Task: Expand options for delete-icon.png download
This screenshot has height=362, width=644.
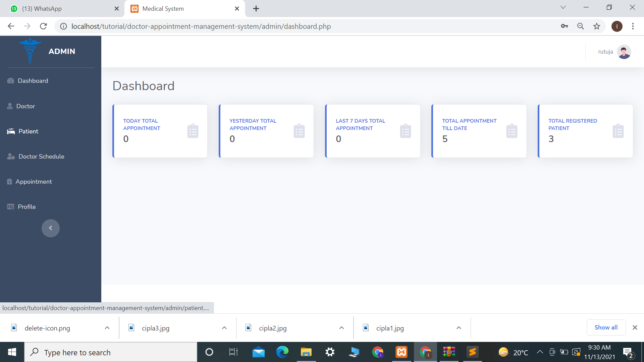Action: point(107,327)
